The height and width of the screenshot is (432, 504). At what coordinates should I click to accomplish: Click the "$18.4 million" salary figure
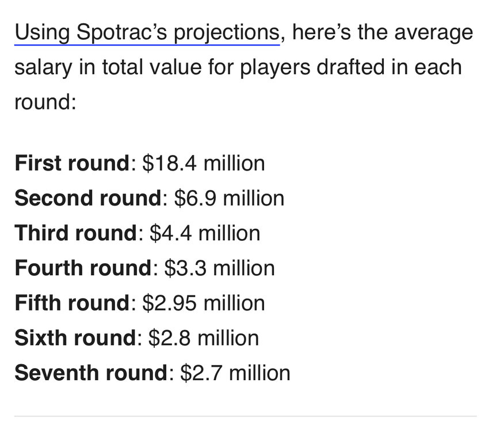click(x=204, y=164)
